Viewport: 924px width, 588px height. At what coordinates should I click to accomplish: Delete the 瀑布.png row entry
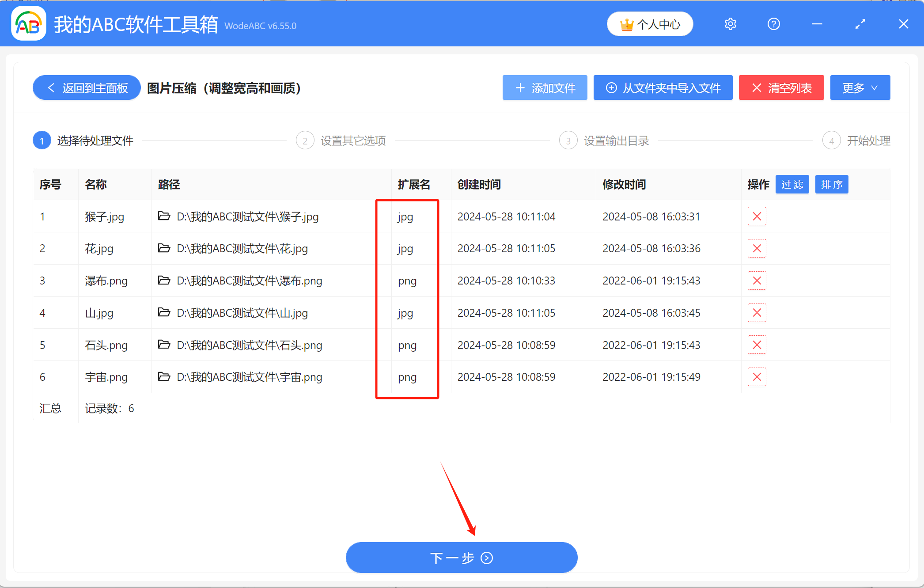tap(757, 281)
